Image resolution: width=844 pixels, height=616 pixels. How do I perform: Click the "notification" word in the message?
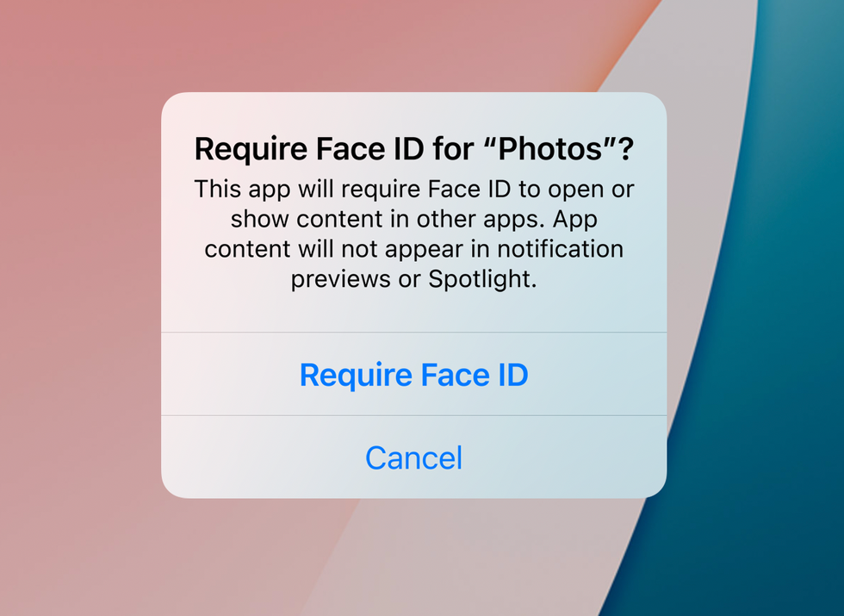[560, 249]
